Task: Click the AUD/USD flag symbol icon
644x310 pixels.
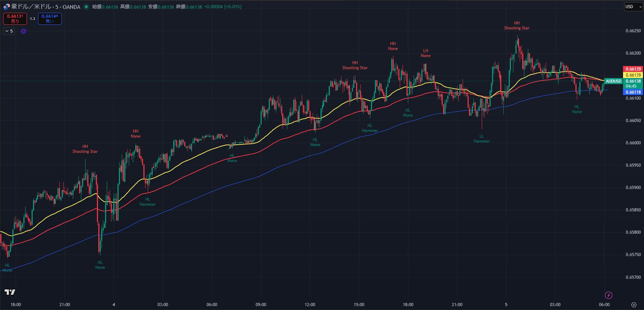Action: tap(6, 7)
